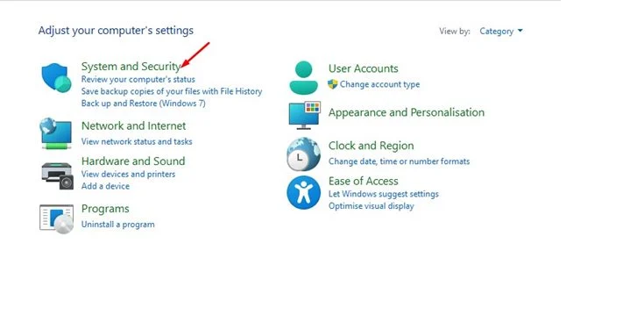Click Change date, time or number formats
This screenshot has height=322, width=644.
399,161
